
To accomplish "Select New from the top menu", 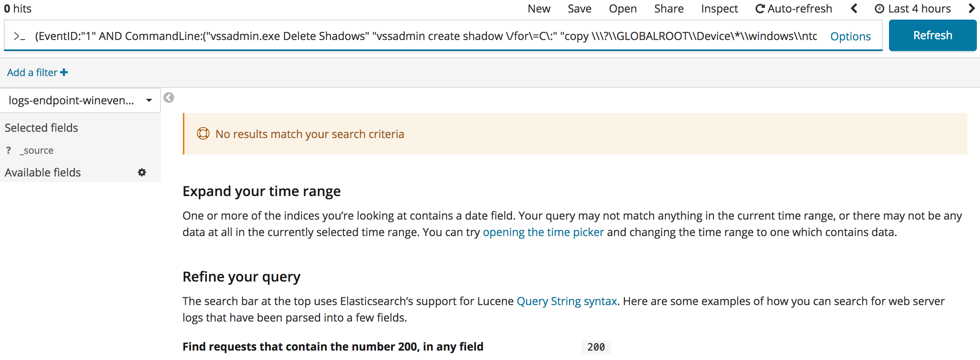I will click(539, 8).
